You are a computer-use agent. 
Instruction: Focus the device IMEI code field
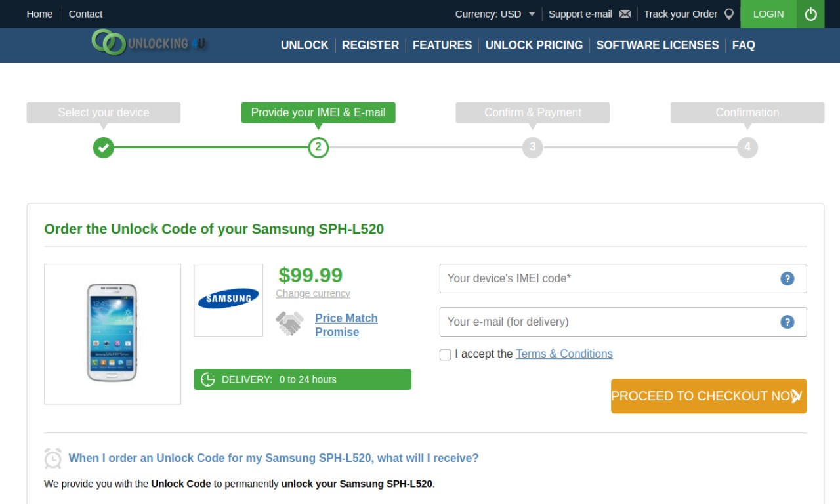coord(623,278)
